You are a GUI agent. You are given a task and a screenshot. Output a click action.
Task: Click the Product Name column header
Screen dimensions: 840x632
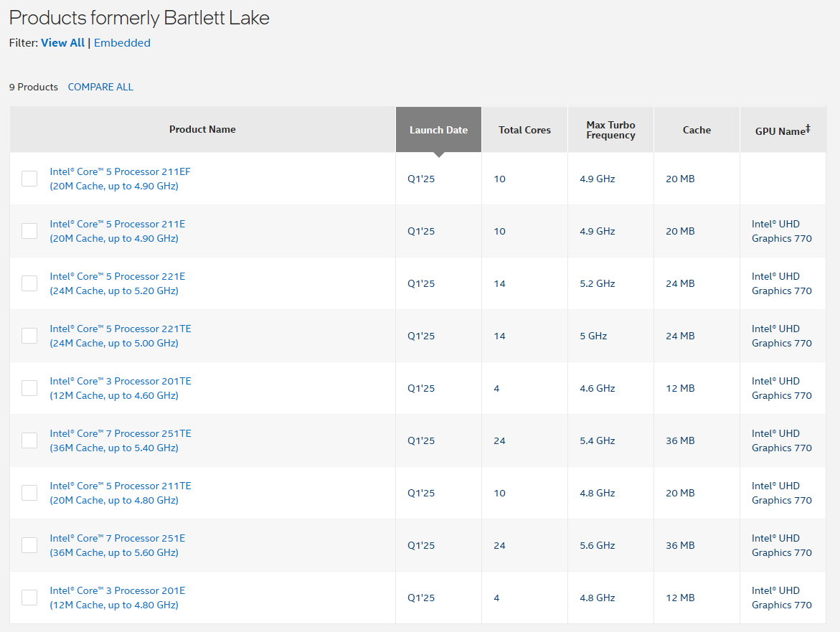pyautogui.click(x=202, y=130)
